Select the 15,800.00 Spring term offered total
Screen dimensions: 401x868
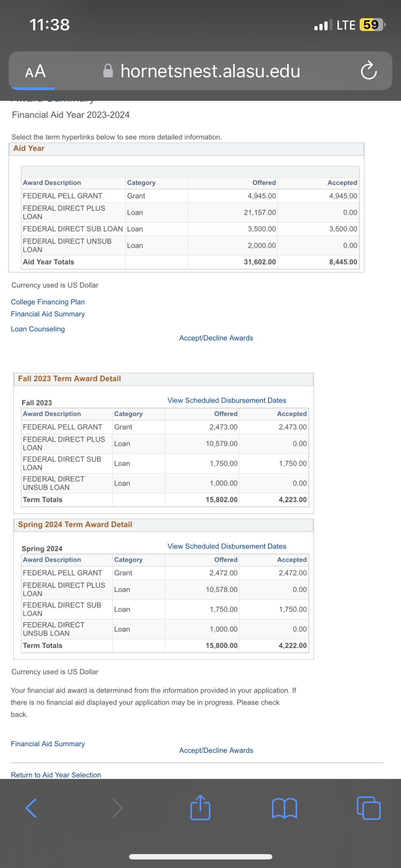click(x=222, y=645)
